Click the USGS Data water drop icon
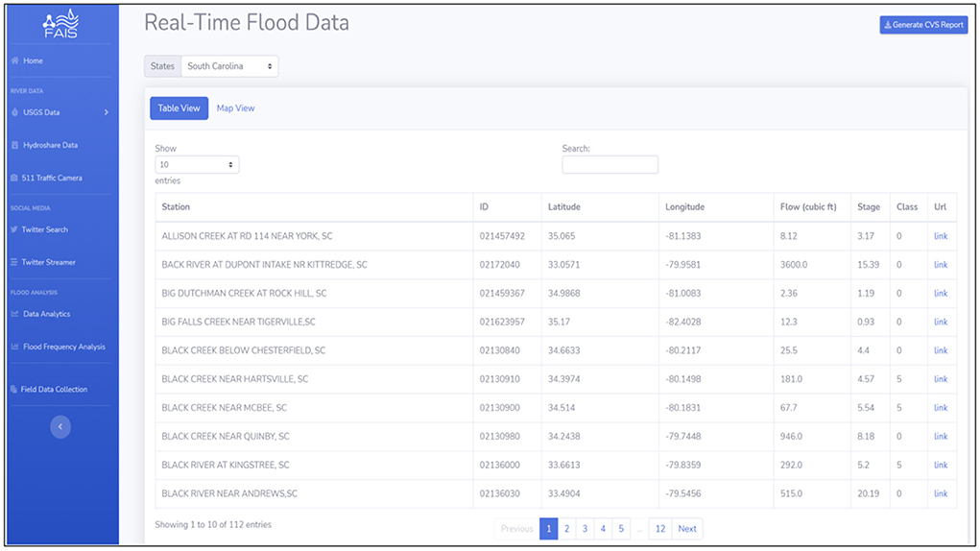Viewport: 980px width, 551px height. (15, 112)
